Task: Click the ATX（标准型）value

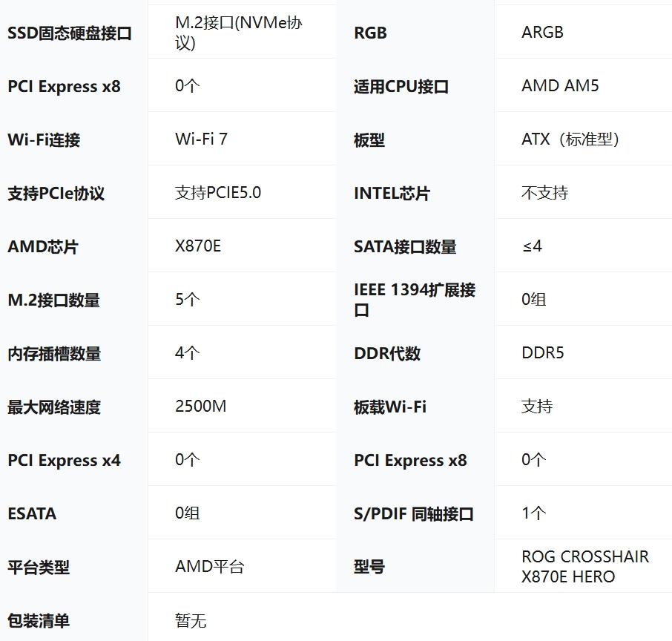Action: [570, 139]
